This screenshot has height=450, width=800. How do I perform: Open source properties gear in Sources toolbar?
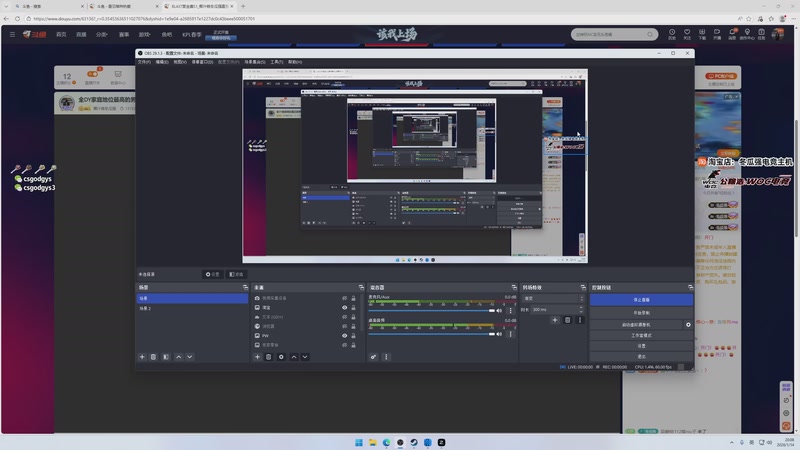(x=281, y=357)
